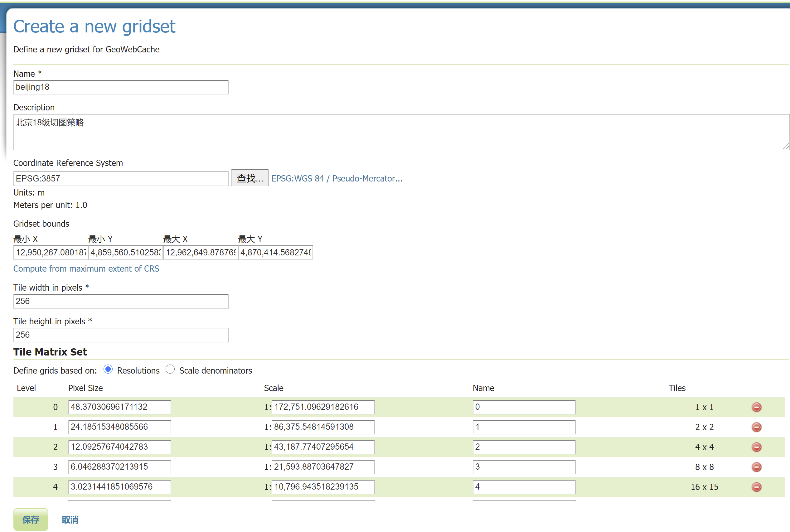Click the EPSG:3857 CRS input field

pyautogui.click(x=120, y=178)
